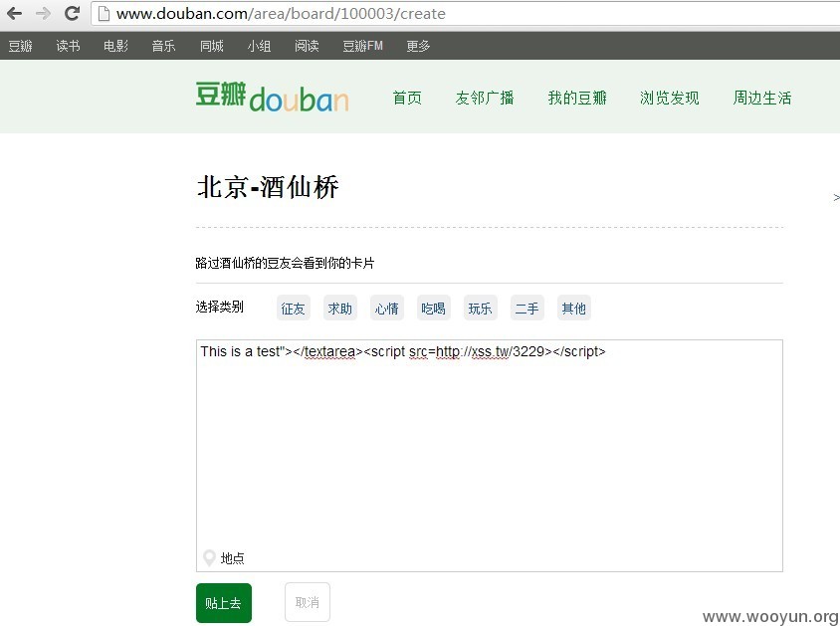The height and width of the screenshot is (626, 840).
Task: Reload the page with refresh icon
Action: click(x=72, y=13)
